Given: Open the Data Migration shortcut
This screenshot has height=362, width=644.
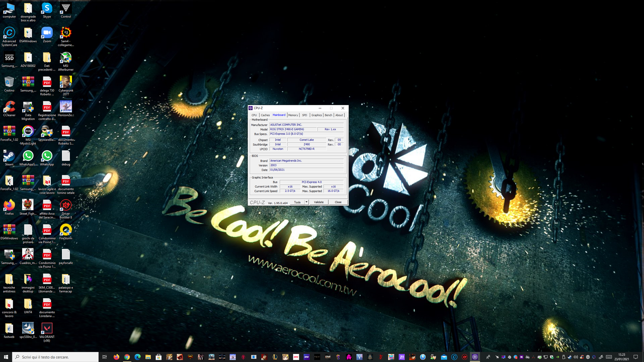Looking at the screenshot, I should click(x=28, y=111).
